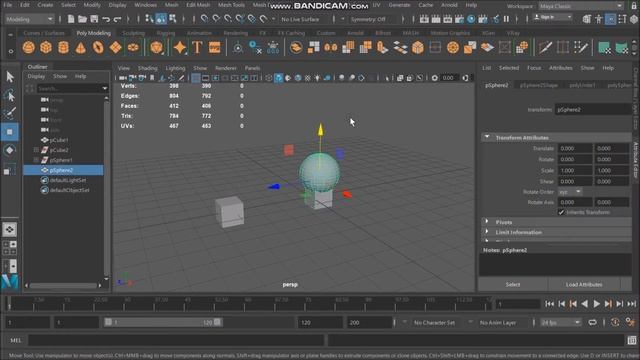
Task: Create a polygon torus from the shelf
Action: click(98, 48)
